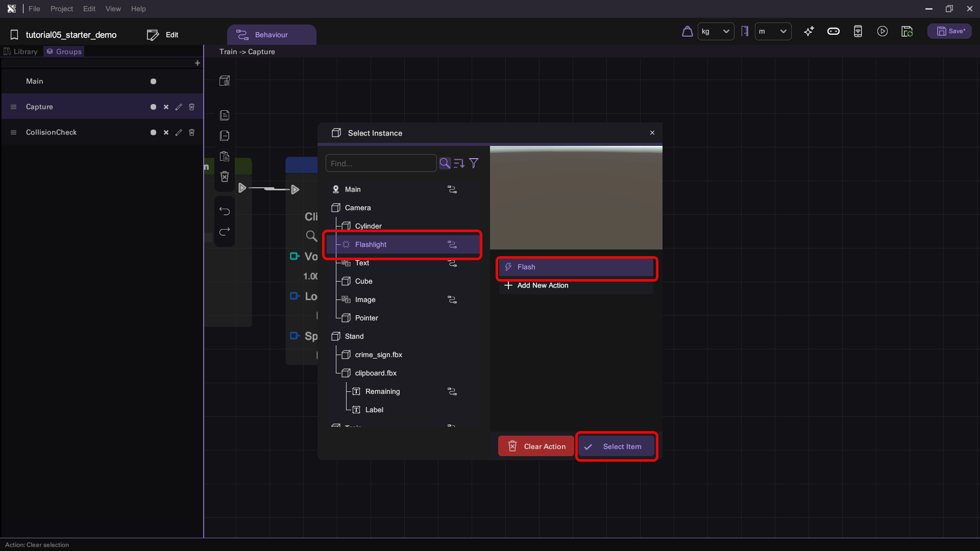The width and height of the screenshot is (980, 551).
Task: Select the Pointer item in instance tree
Action: tap(403, 318)
